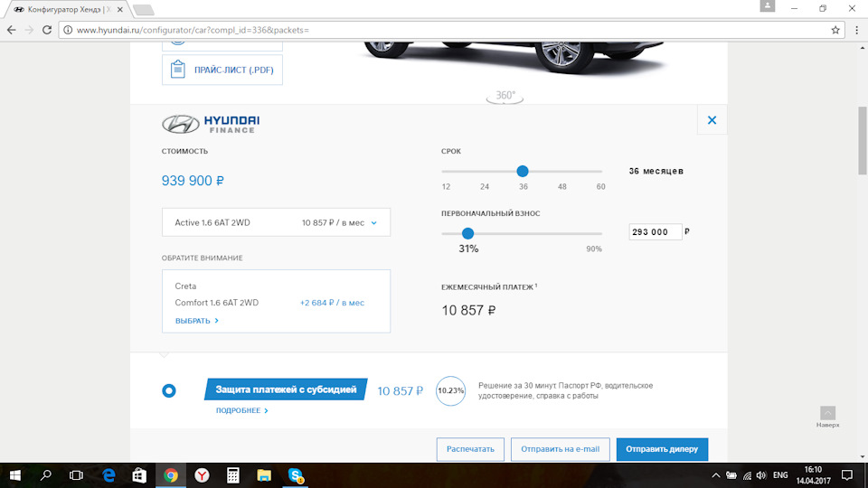Image resolution: width=868 pixels, height=488 pixels.
Task: Click monthly payment 10 857 ₽ value
Action: coord(468,310)
